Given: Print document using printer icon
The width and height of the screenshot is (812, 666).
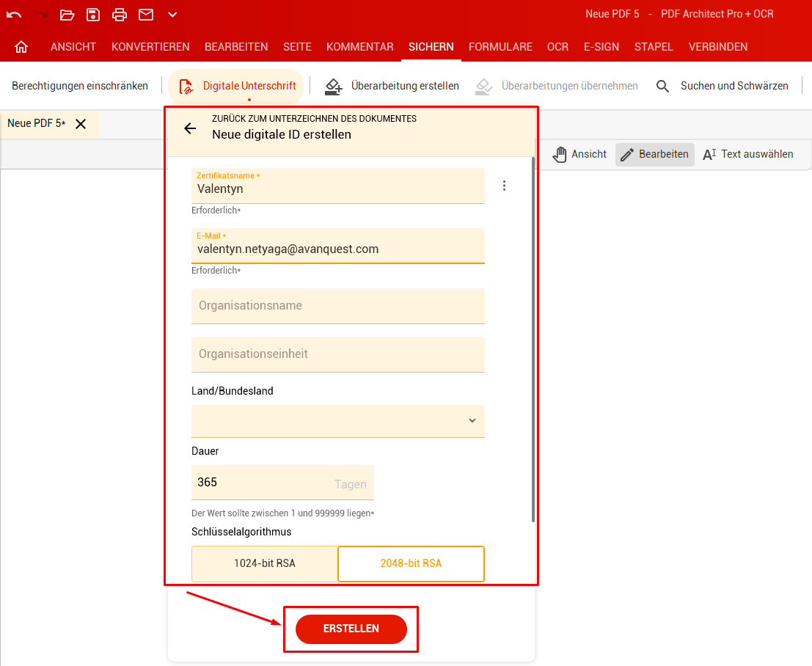Looking at the screenshot, I should (x=120, y=15).
